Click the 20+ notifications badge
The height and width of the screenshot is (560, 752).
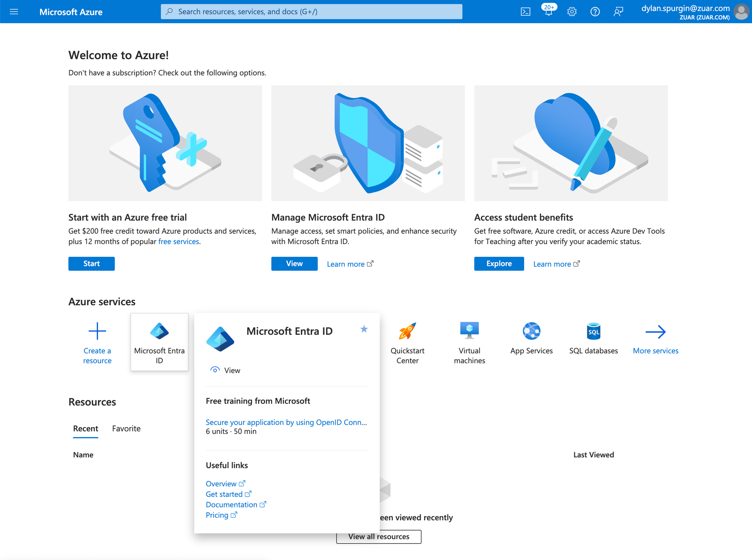549,7
